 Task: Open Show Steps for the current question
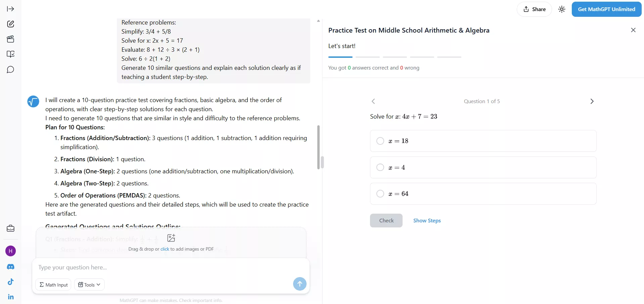coord(427,221)
